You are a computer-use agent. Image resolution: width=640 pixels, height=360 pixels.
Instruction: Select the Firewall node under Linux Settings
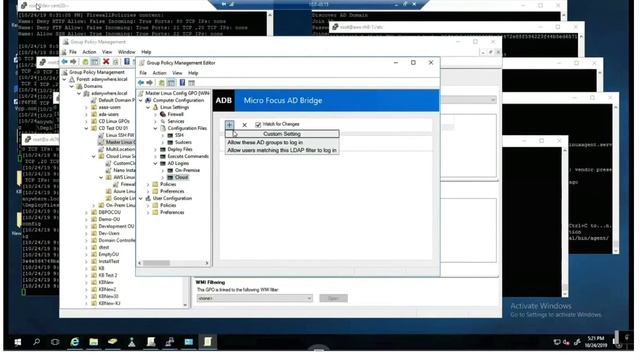point(176,114)
